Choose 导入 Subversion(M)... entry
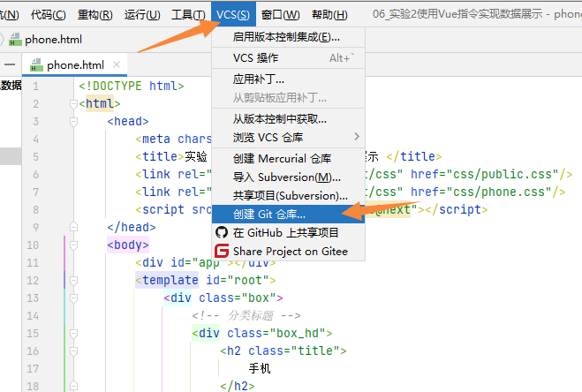Viewport: 582px width, 392px height. pos(289,177)
